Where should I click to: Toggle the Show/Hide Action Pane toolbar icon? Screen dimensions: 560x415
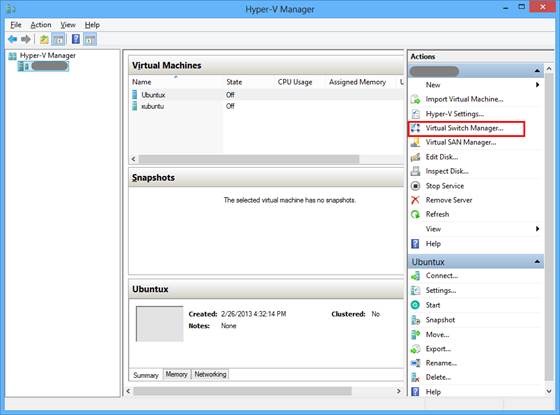[90, 39]
